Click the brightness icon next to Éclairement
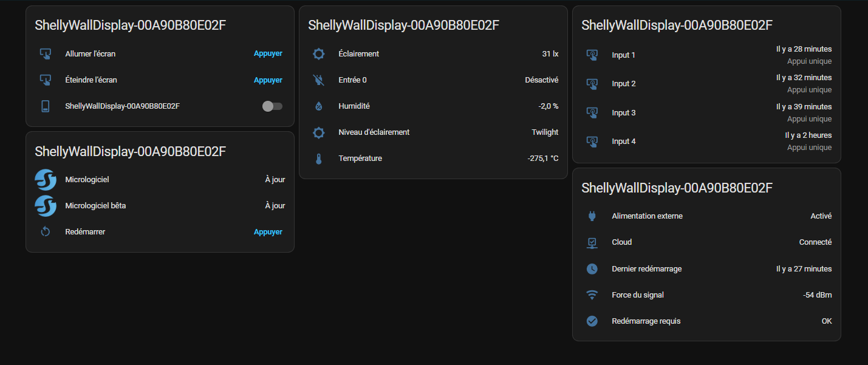Image resolution: width=868 pixels, height=365 pixels. point(318,53)
